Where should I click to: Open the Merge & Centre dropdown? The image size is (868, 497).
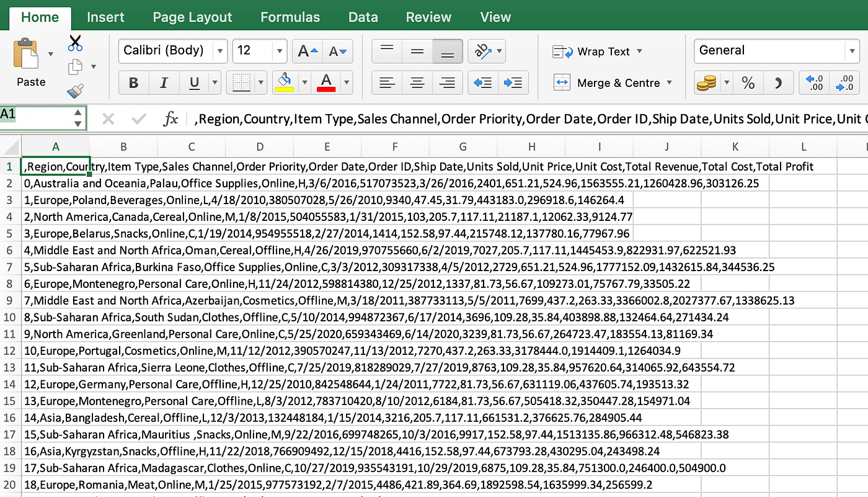pos(669,83)
